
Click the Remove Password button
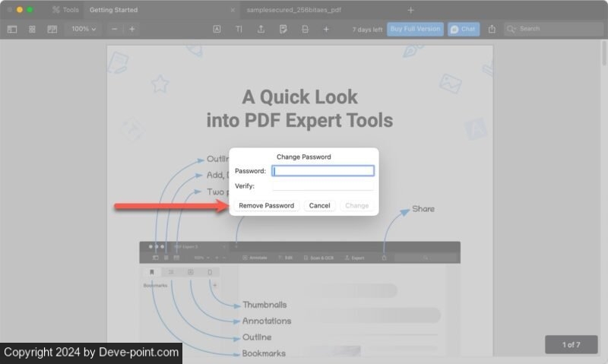[266, 206]
